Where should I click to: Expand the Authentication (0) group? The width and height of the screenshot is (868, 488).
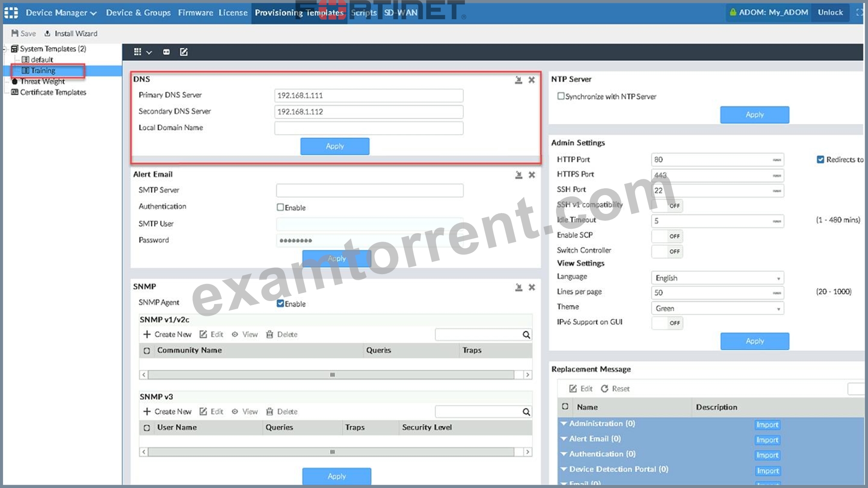[564, 454]
